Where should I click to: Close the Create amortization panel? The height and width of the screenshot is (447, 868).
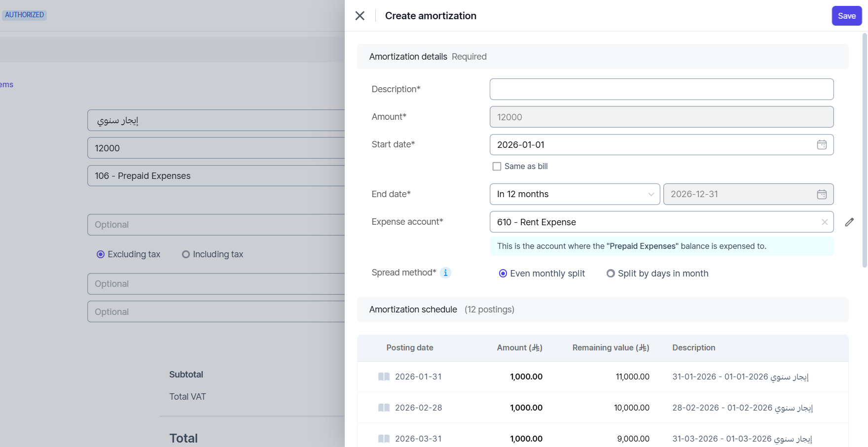click(x=360, y=16)
